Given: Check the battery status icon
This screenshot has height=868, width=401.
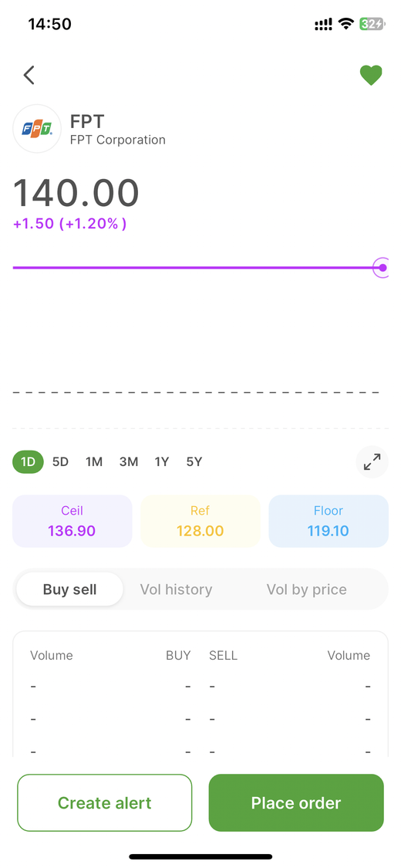Looking at the screenshot, I should pyautogui.click(x=372, y=24).
